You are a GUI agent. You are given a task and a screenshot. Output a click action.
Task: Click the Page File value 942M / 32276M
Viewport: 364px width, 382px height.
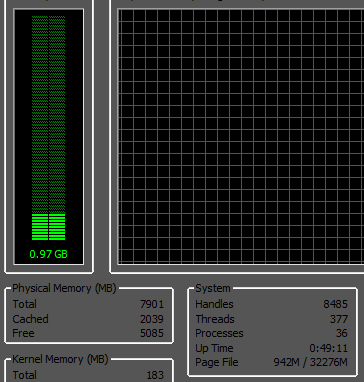point(311,362)
